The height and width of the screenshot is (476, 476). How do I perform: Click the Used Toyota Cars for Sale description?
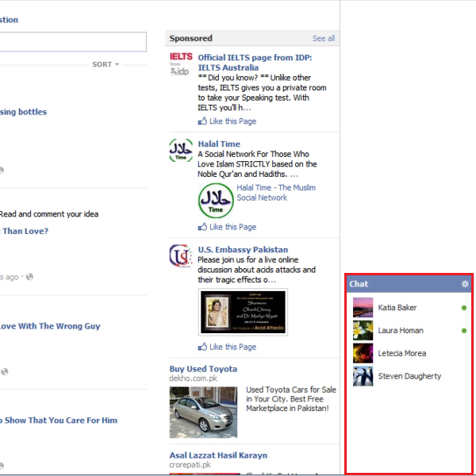point(291,399)
